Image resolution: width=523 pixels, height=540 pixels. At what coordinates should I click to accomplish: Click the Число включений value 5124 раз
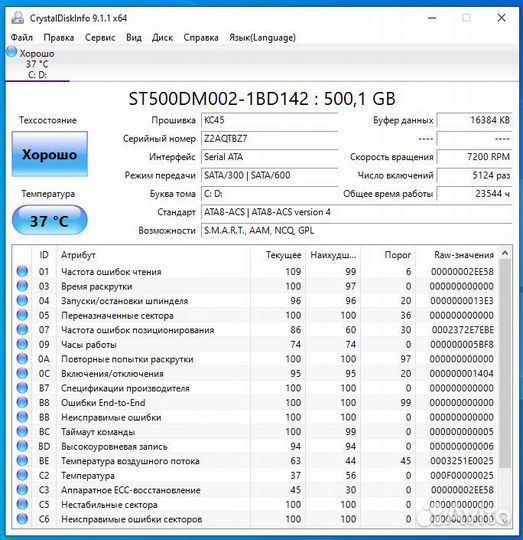[x=474, y=175]
